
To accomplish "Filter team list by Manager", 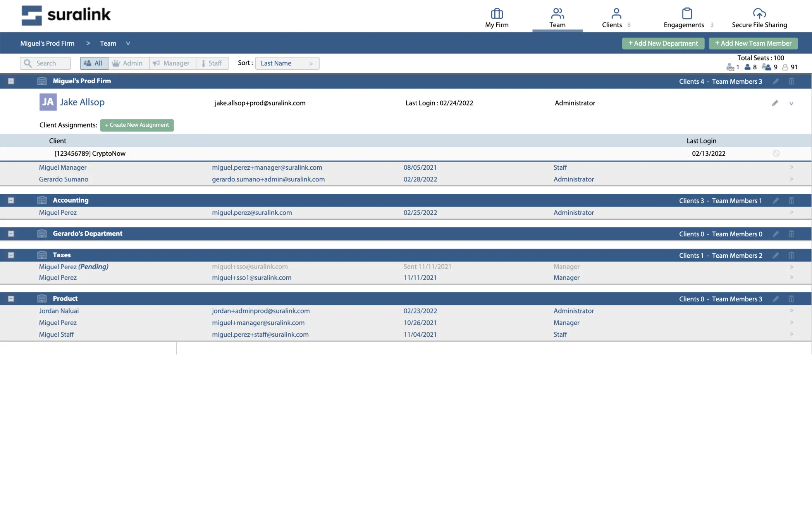I will [172, 63].
